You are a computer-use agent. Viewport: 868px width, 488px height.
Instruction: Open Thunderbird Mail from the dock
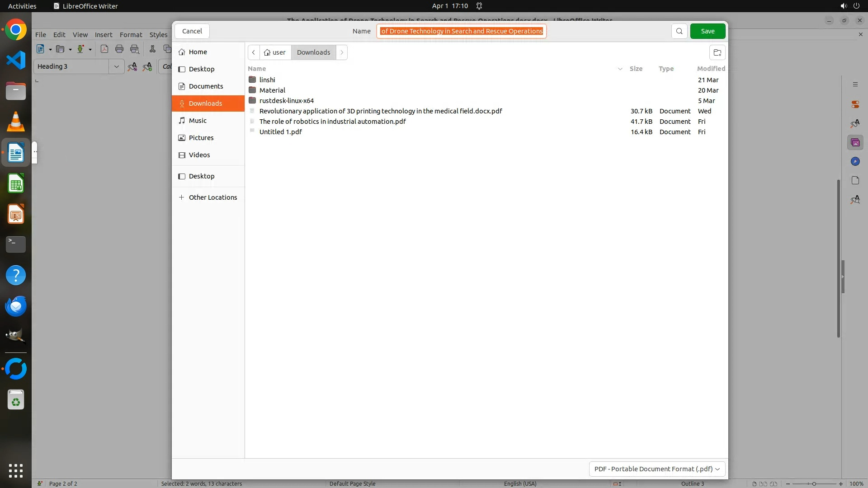coord(16,306)
